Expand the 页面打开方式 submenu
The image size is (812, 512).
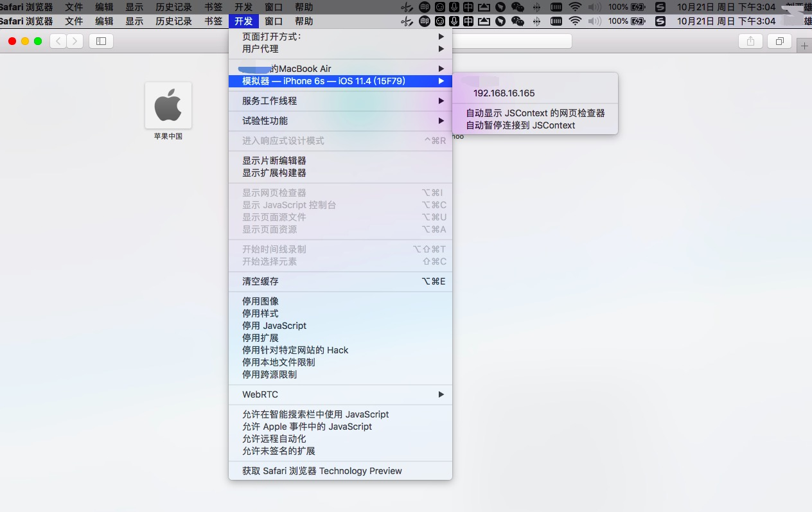click(340, 37)
